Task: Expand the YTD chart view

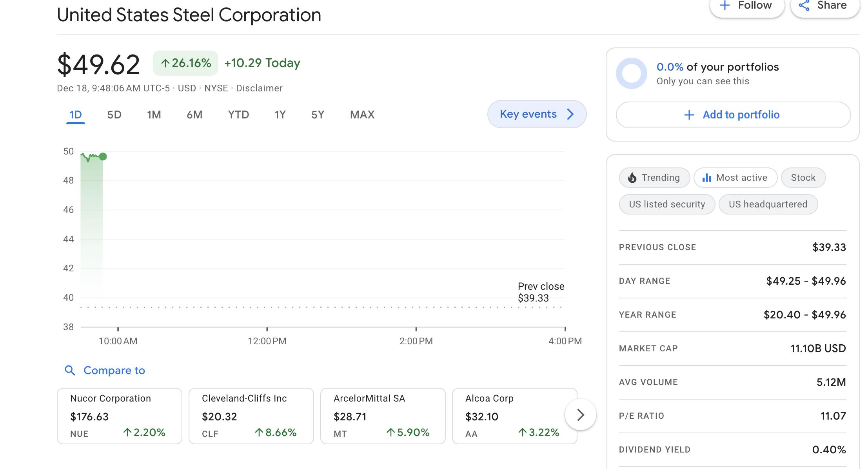Action: pyautogui.click(x=237, y=114)
